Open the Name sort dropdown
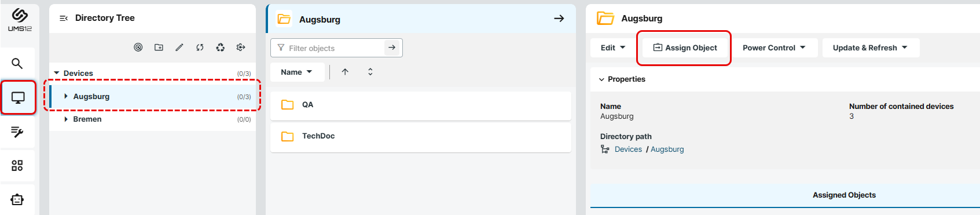980x215 pixels. click(x=296, y=72)
